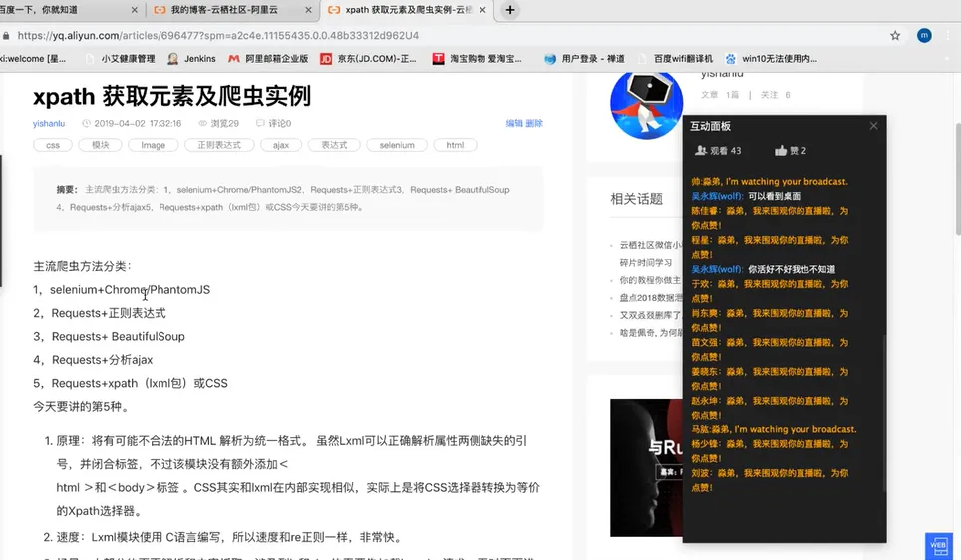Click the html tag
Viewport: 961px width, 560px height.
pos(455,145)
